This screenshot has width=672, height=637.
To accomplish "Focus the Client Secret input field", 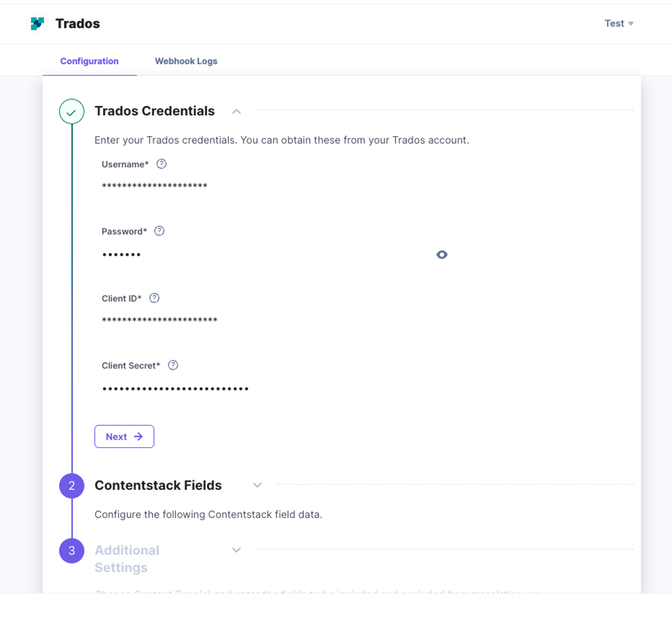I will coord(275,388).
